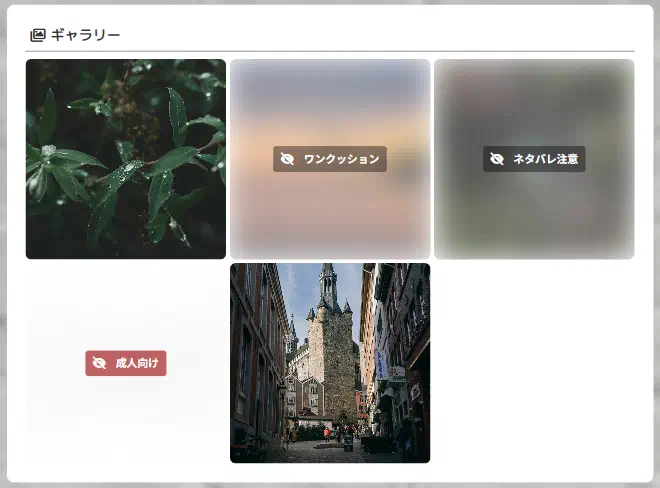Click the ギャラリー heading text
The width and height of the screenshot is (660, 488).
pos(86,35)
